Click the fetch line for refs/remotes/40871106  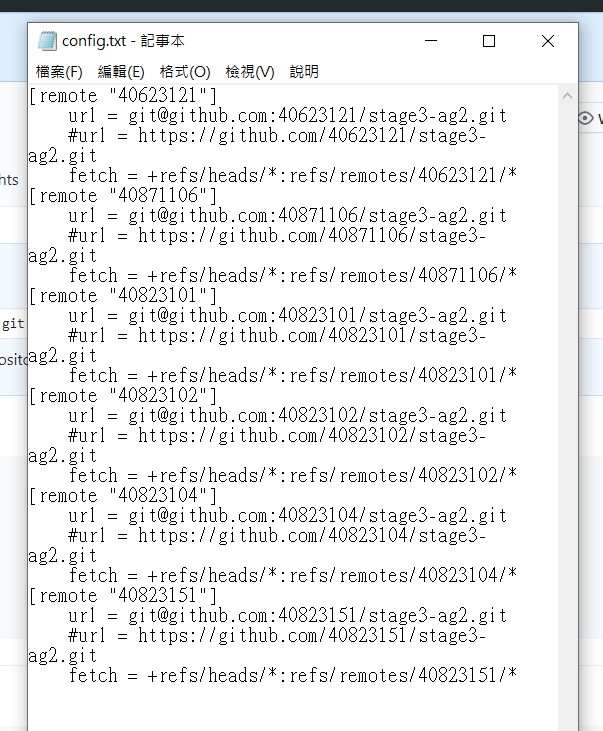pos(293,276)
